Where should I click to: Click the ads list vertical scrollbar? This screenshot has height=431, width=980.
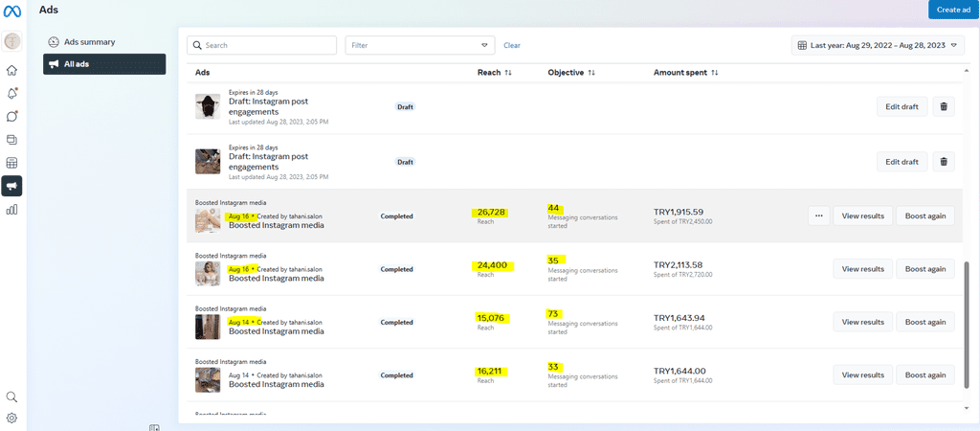point(969,326)
